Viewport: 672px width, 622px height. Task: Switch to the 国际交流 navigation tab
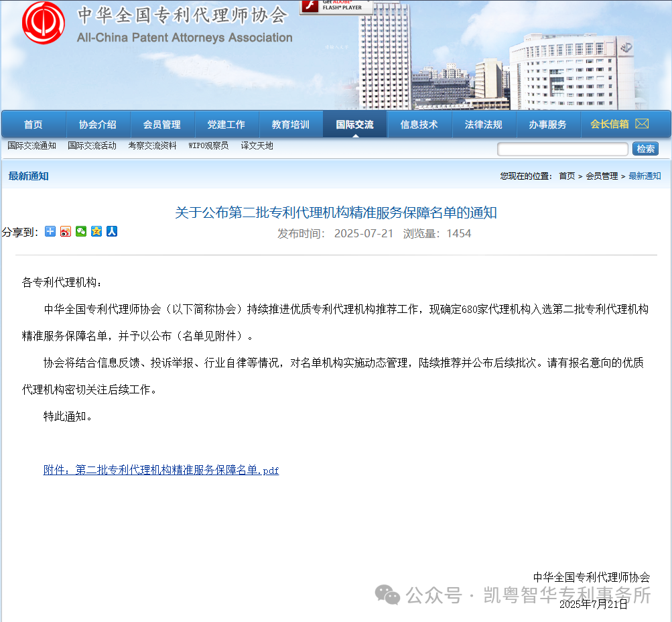354,123
